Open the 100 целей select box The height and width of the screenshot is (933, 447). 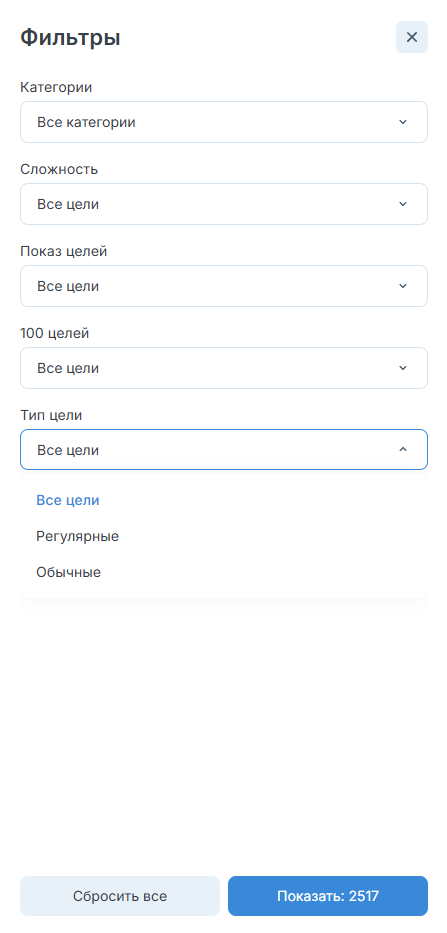[224, 368]
